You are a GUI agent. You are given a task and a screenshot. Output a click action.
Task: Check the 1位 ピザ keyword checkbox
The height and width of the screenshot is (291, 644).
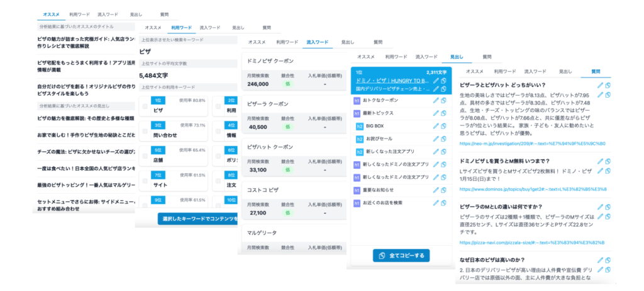145,106
